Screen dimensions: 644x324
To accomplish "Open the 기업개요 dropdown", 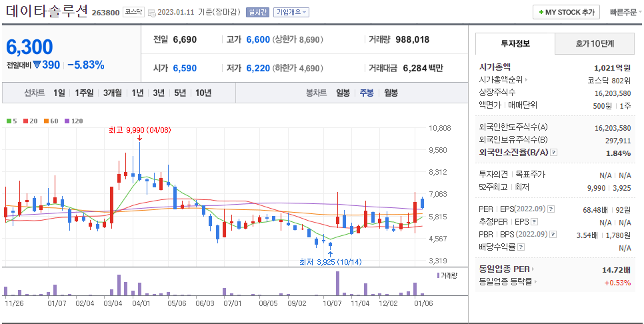I will pyautogui.click(x=291, y=12).
